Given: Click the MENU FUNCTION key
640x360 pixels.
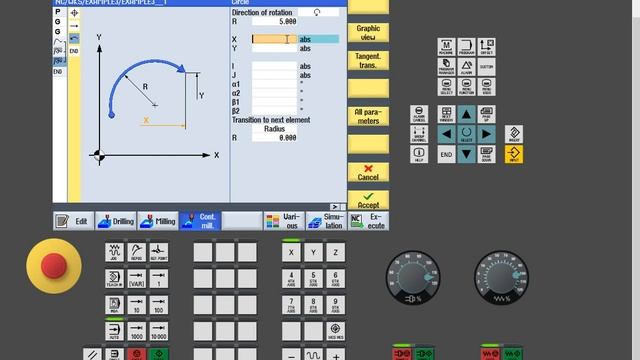Looking at the screenshot, I should [466, 87].
